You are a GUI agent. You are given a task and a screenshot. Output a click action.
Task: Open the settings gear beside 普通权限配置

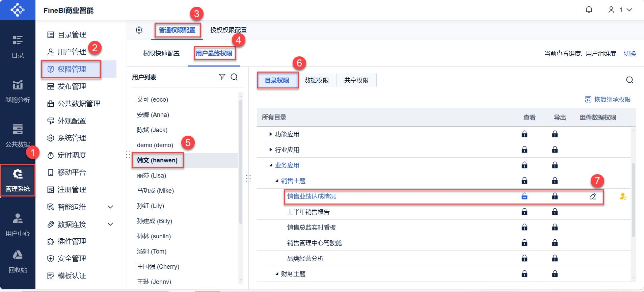[139, 30]
